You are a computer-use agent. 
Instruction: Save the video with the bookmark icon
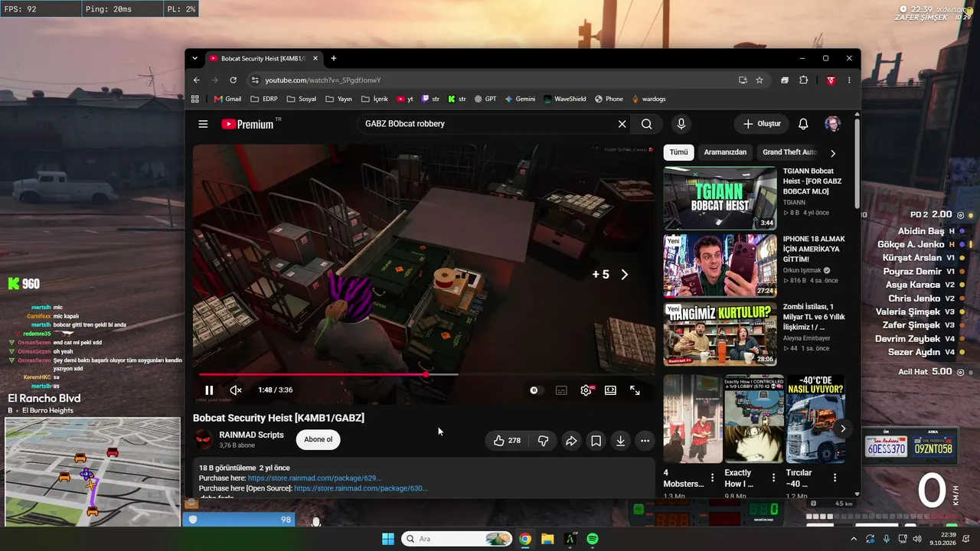[596, 441]
